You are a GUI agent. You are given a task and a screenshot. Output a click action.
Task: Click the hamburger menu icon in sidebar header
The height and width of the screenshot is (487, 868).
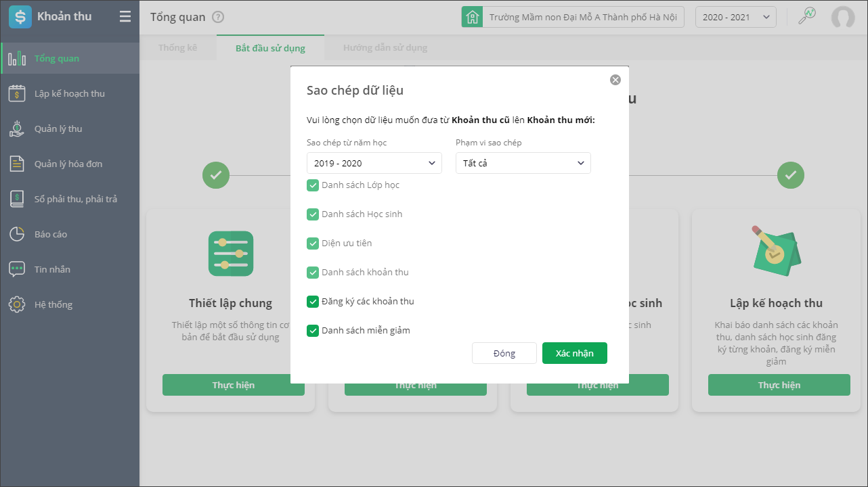click(125, 17)
